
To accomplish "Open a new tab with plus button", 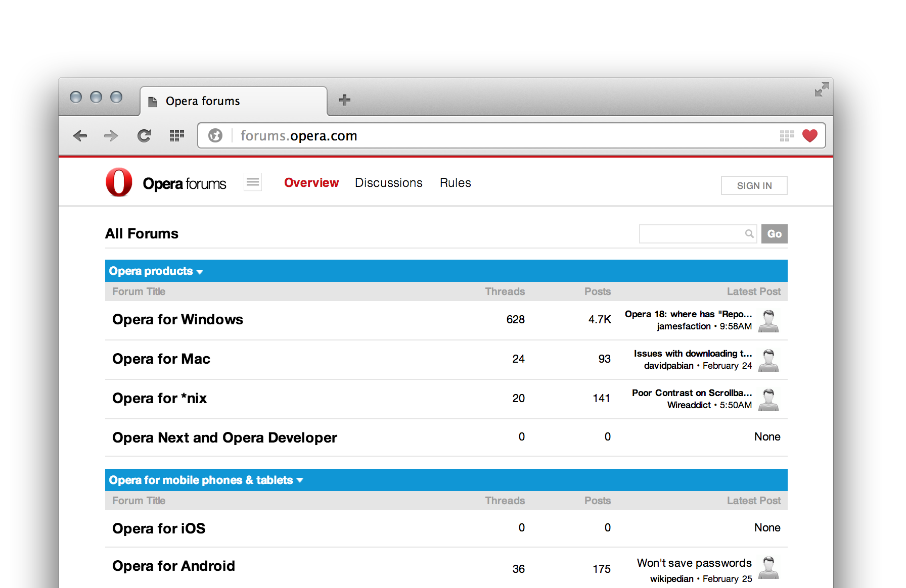I will [x=345, y=100].
